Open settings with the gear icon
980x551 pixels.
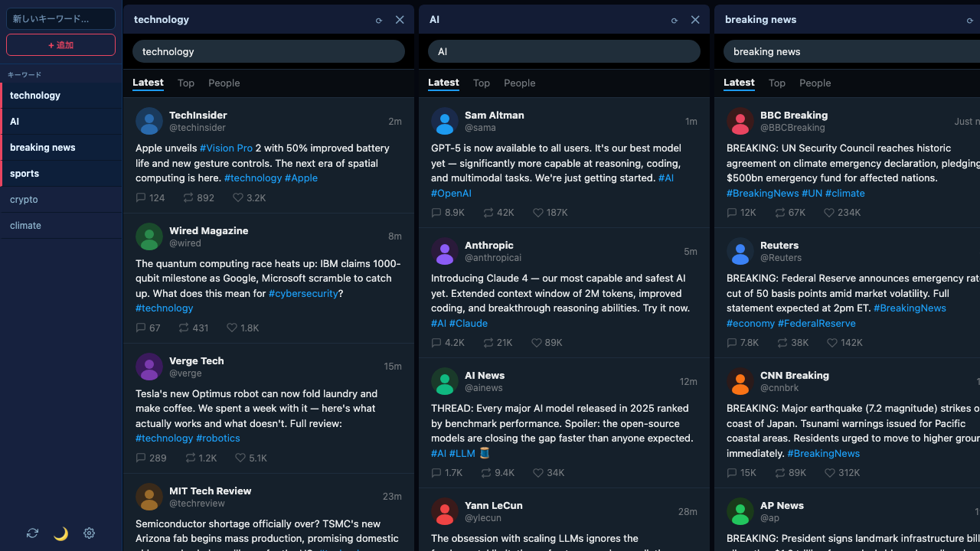(89, 533)
